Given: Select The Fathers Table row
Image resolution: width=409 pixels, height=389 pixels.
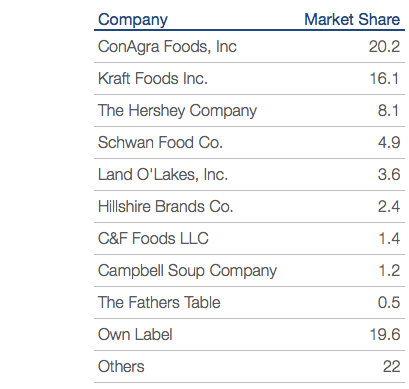Looking at the screenshot, I should pos(249,303).
